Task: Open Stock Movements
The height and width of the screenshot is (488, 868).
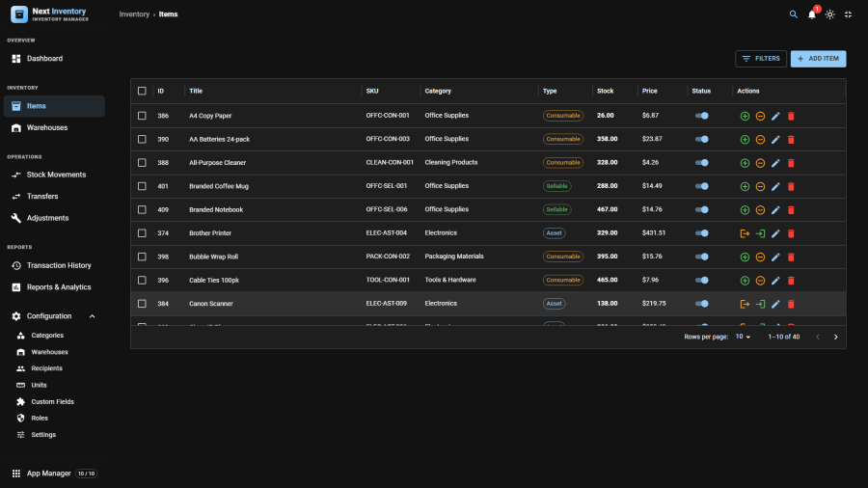Action: pos(54,175)
